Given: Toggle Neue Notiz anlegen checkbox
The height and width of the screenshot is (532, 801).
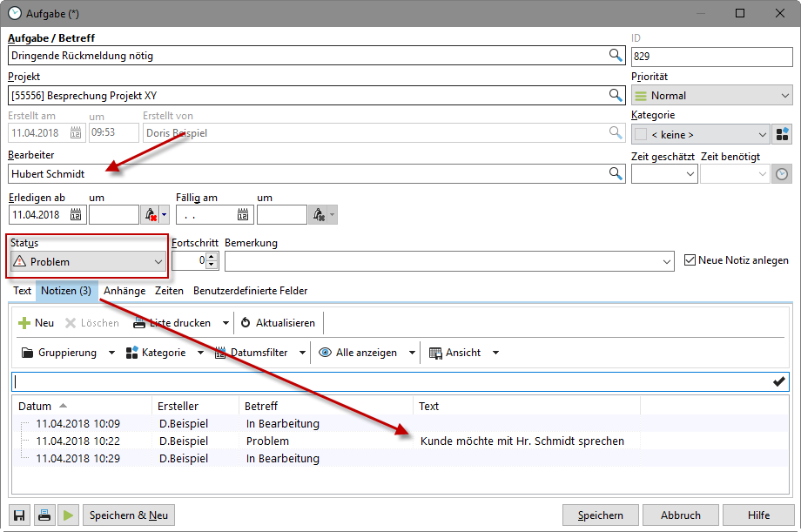Looking at the screenshot, I should pyautogui.click(x=690, y=260).
